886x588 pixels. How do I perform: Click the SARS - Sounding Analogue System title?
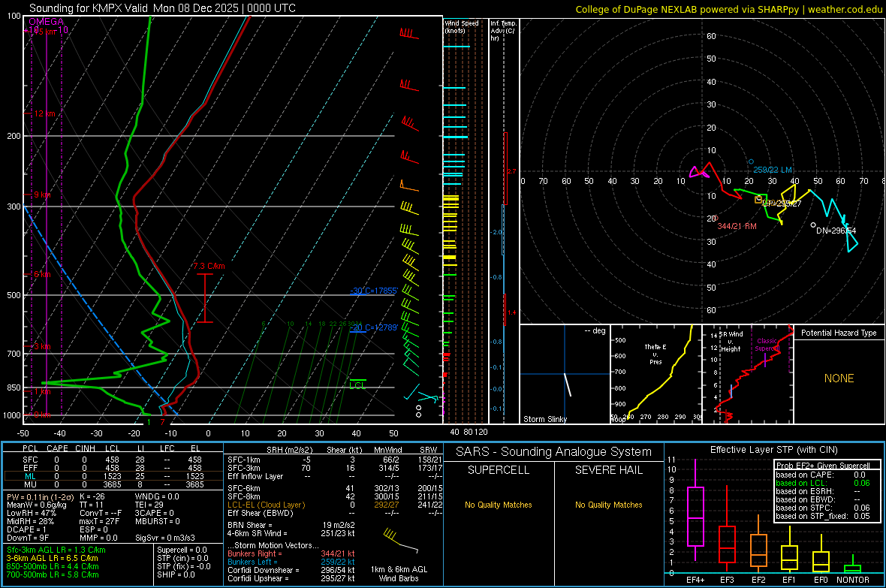coord(554,452)
